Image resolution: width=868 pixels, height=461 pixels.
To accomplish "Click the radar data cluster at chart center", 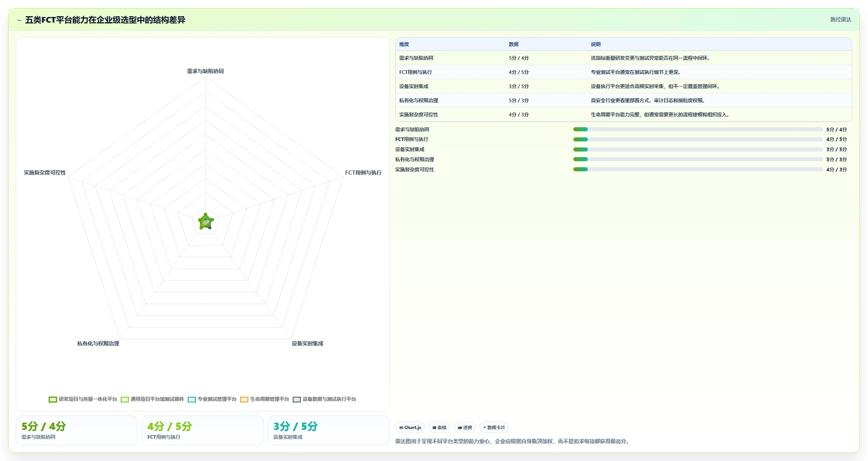I will pos(206,221).
